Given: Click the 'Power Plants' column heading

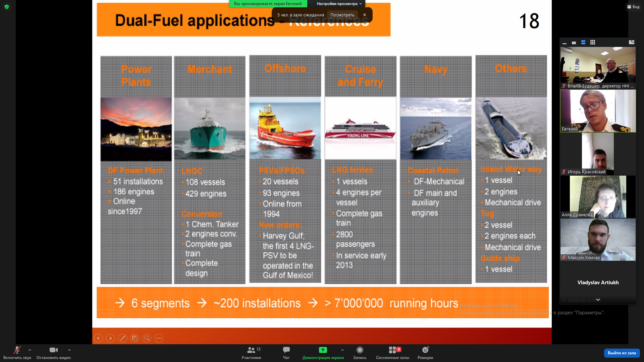Looking at the screenshot, I should pos(136,76).
